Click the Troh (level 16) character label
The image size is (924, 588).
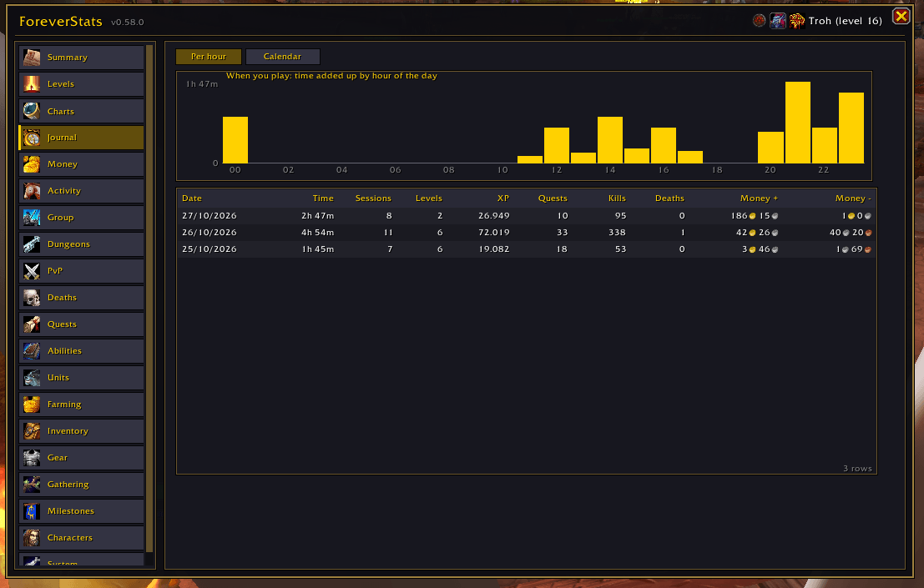click(845, 21)
